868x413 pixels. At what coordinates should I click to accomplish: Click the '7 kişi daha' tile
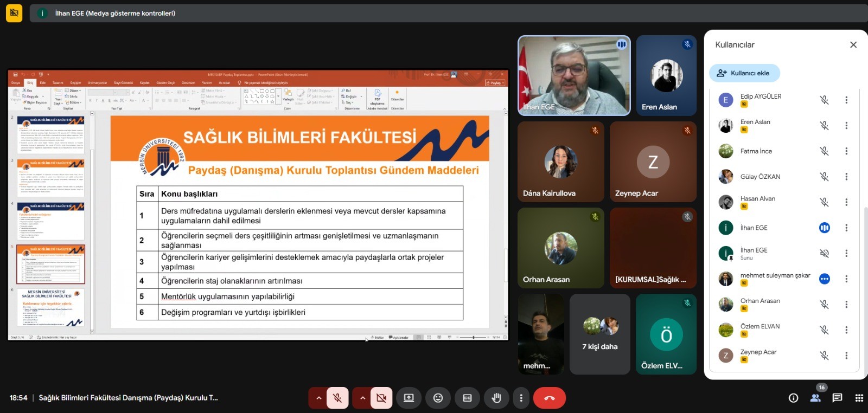point(599,334)
